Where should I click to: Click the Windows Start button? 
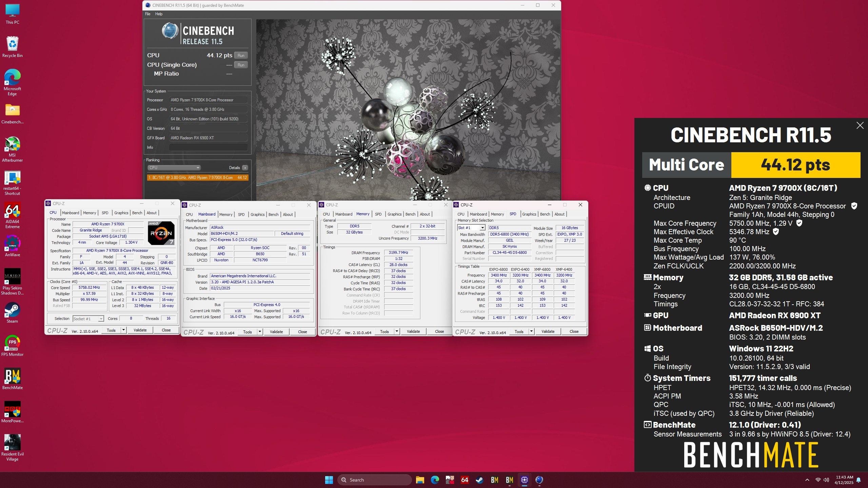pyautogui.click(x=329, y=480)
